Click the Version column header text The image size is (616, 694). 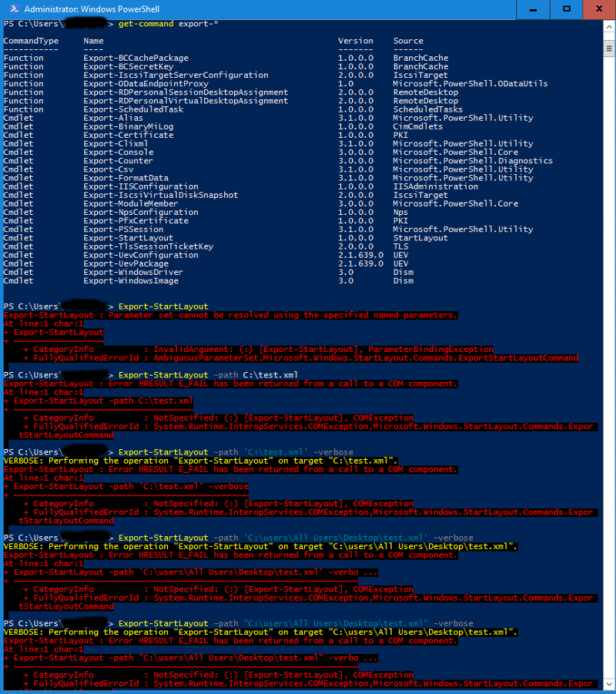[355, 41]
